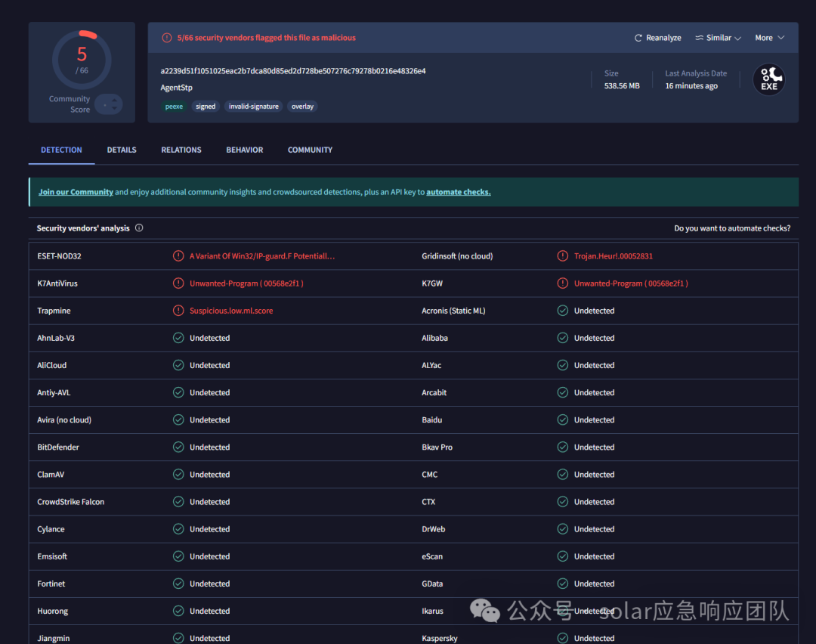Click the Huorong undetected check icon

coord(178,611)
